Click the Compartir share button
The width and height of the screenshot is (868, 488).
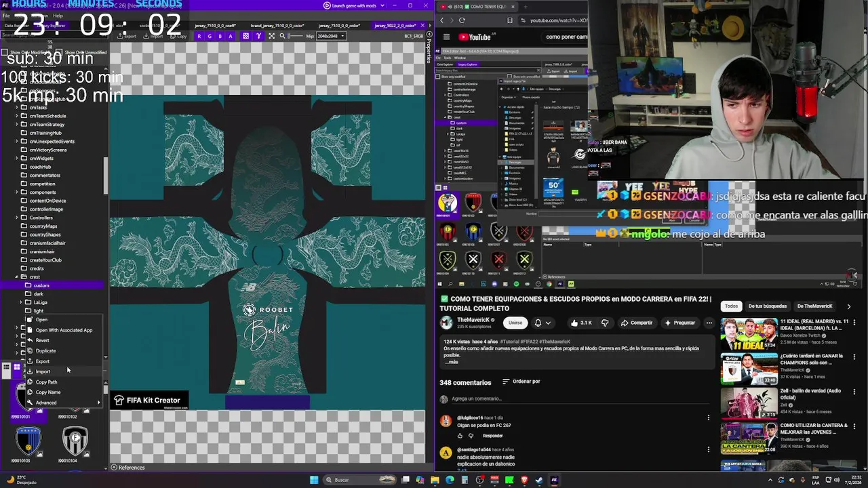[637, 323]
